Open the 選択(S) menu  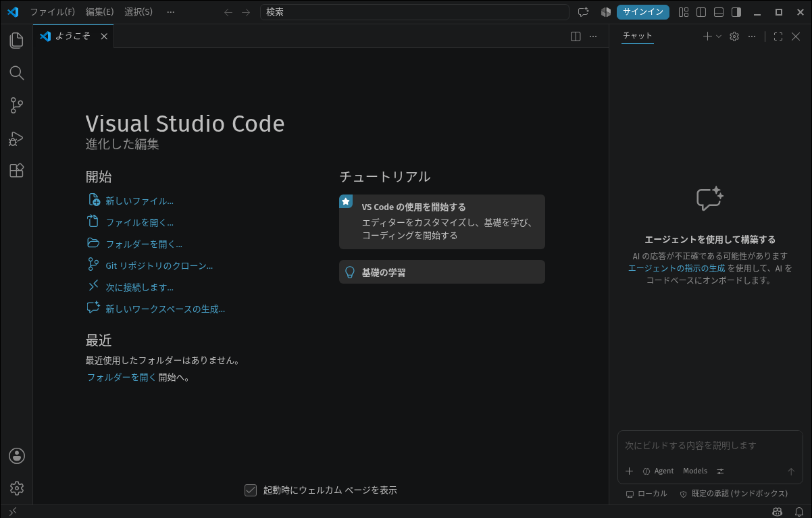pos(139,12)
